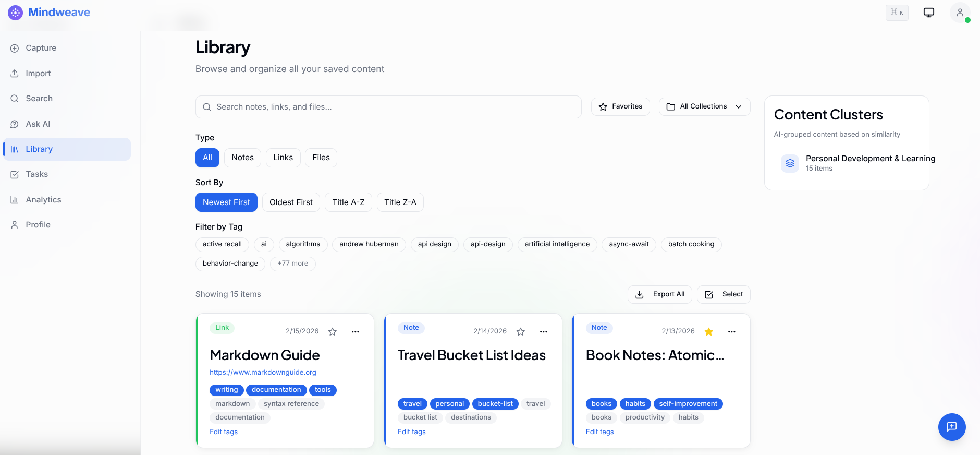
Task: Sort by Title Z-A
Action: (400, 202)
